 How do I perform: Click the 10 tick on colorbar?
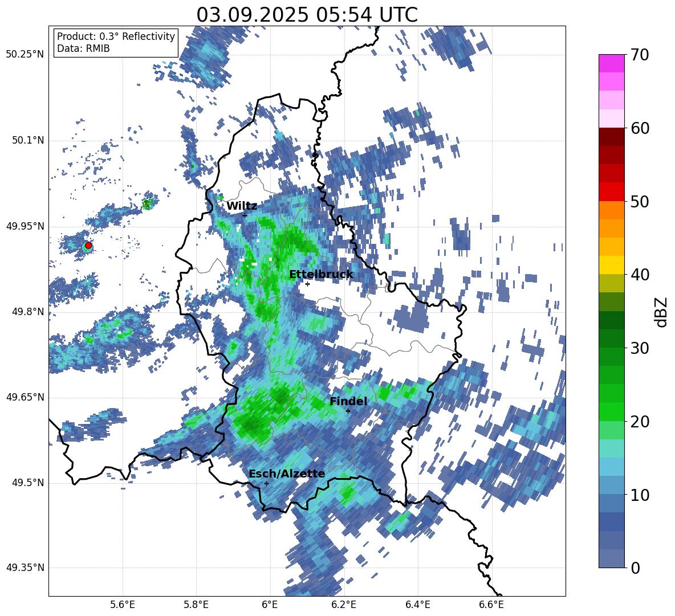point(640,495)
